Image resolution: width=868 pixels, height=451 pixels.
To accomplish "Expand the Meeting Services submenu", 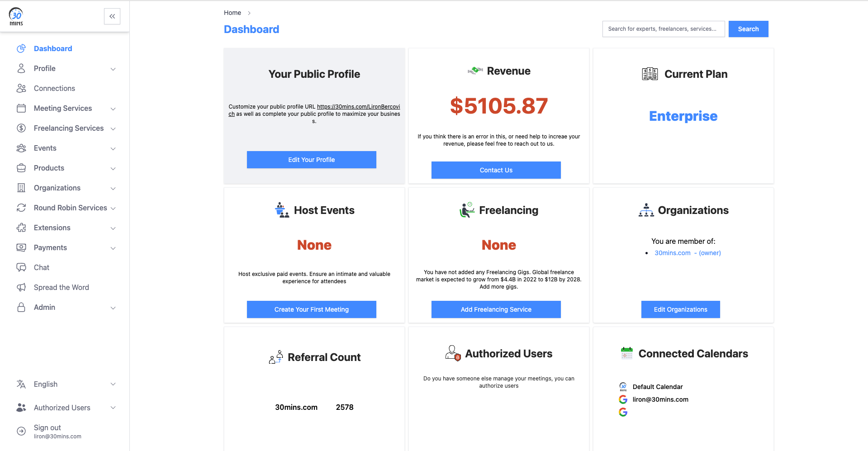I will click(113, 109).
